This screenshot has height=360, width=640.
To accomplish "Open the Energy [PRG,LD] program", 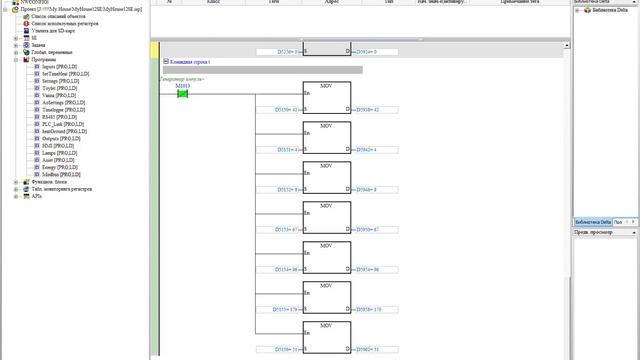I will 60,167.
